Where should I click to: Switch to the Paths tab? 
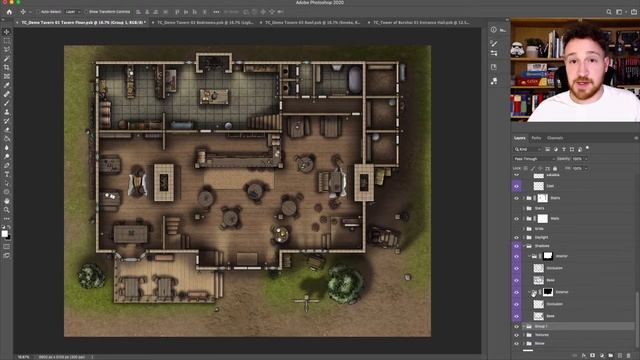click(536, 138)
